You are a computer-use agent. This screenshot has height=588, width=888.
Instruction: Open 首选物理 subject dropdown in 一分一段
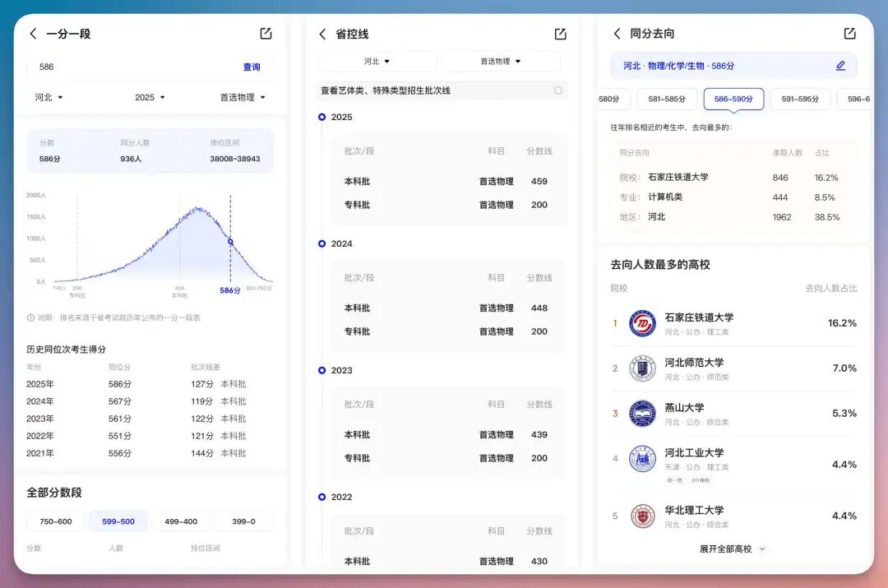point(243,97)
